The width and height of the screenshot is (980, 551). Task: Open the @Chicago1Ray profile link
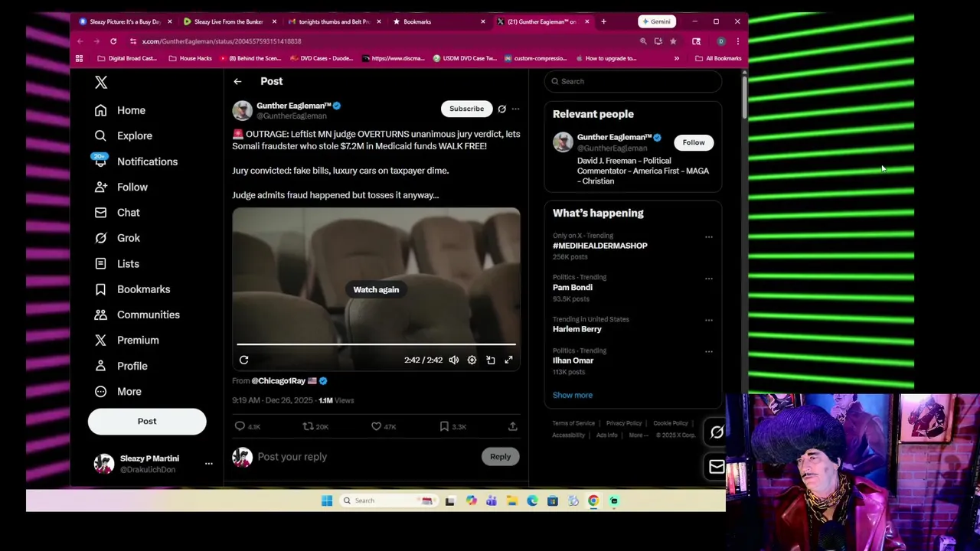coord(279,380)
